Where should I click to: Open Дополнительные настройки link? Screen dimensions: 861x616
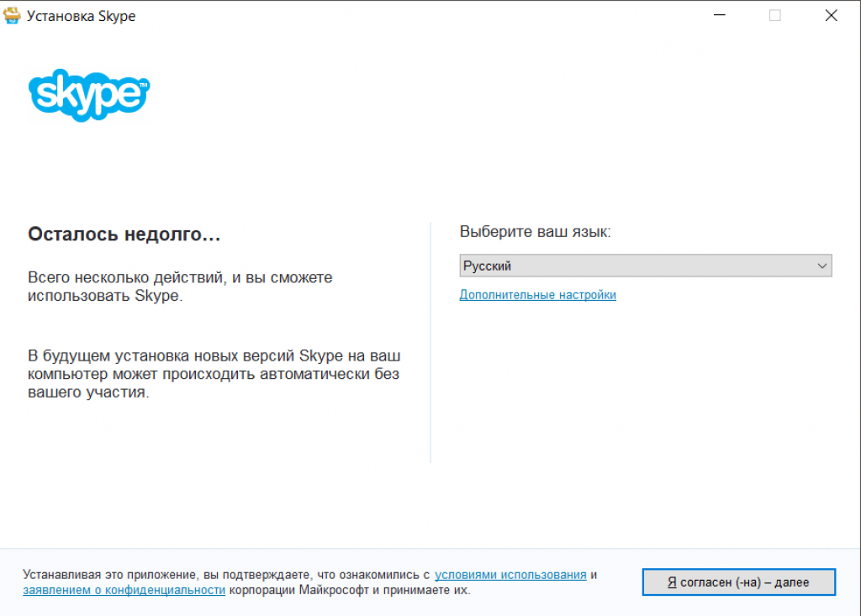[537, 295]
